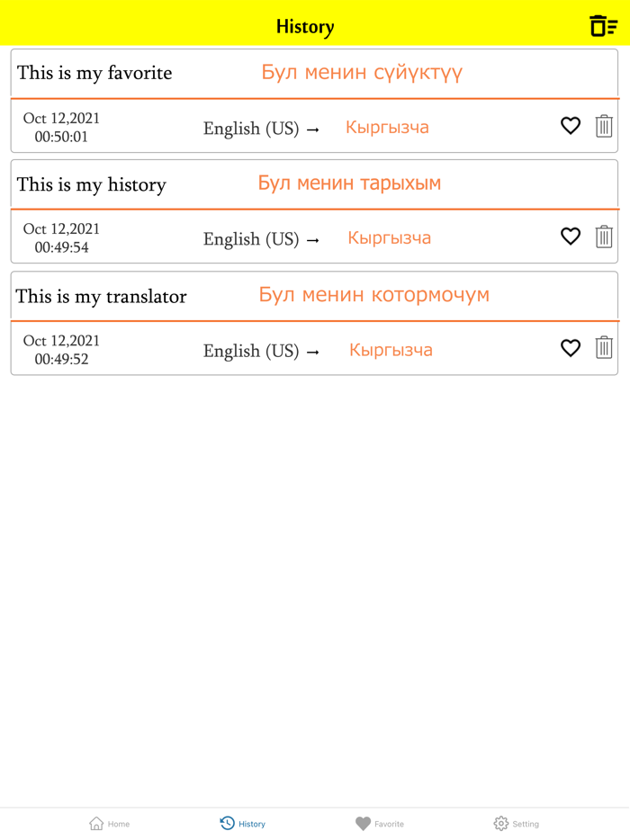This screenshot has height=840, width=630.
Task: Select the target language 'Кыргызча' label
Action: click(x=387, y=129)
